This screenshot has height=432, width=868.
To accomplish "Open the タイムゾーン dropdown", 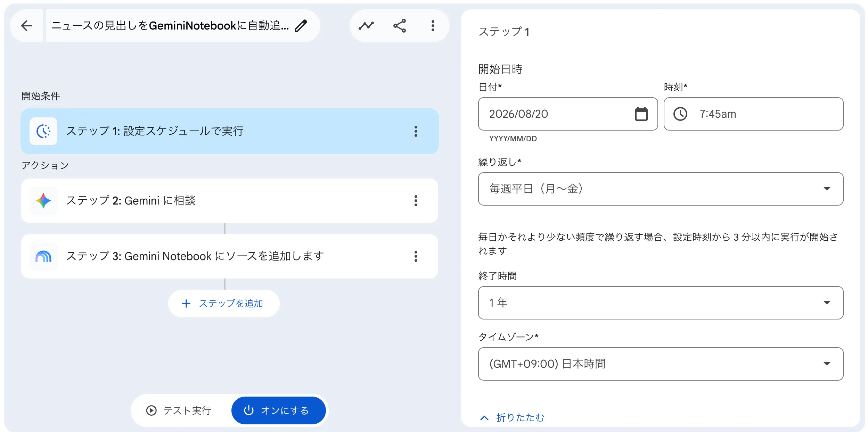I will point(661,364).
